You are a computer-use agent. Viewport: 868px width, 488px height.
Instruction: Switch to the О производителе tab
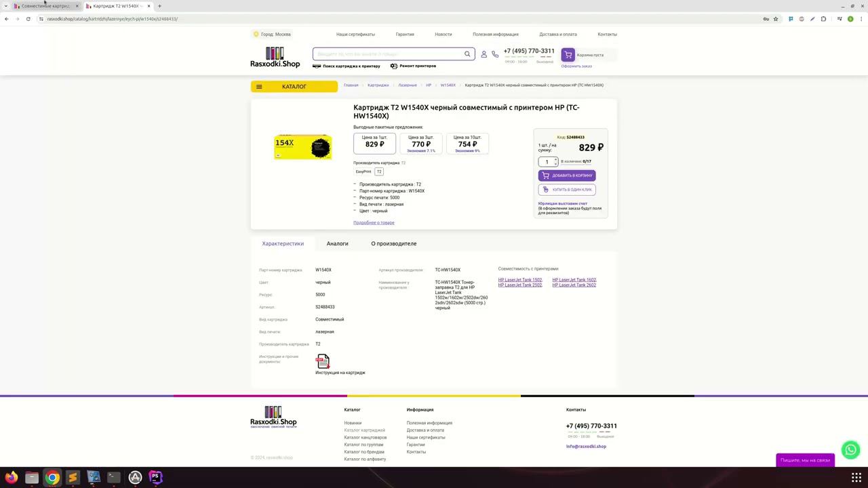[393, 243]
